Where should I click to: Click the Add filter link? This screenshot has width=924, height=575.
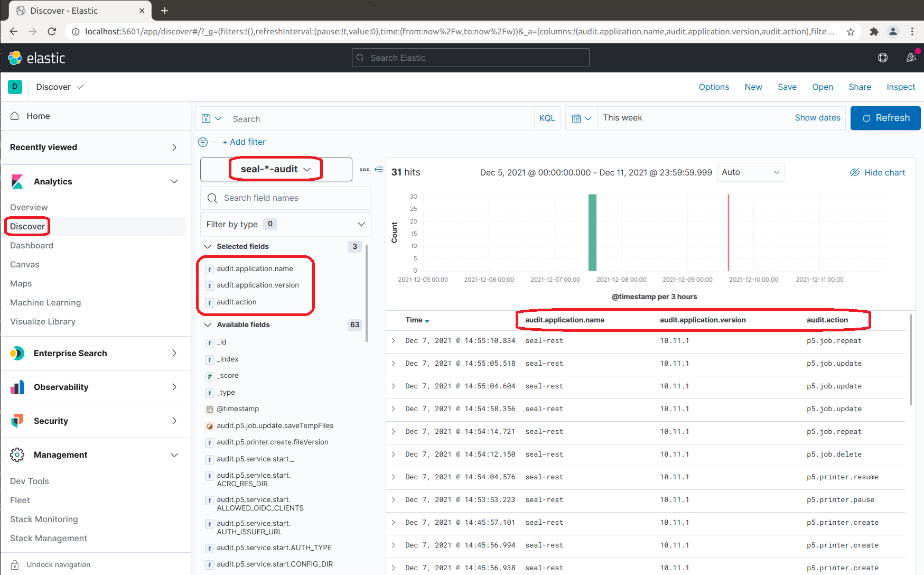pyautogui.click(x=244, y=142)
